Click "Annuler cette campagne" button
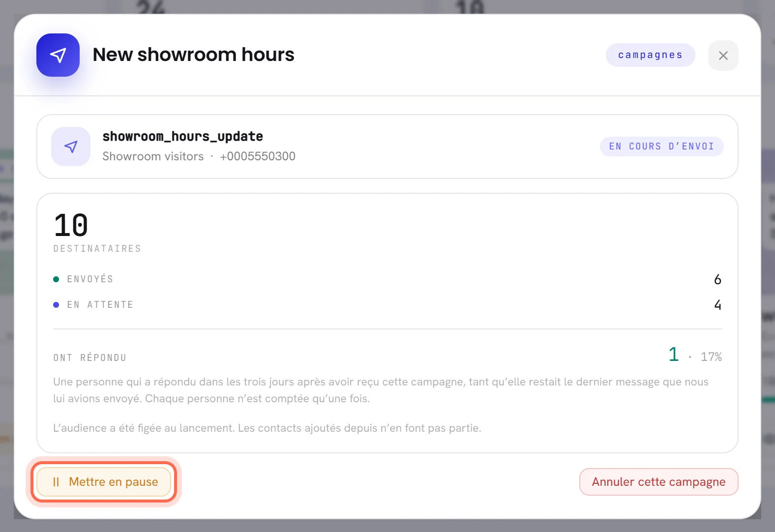 pos(658,482)
